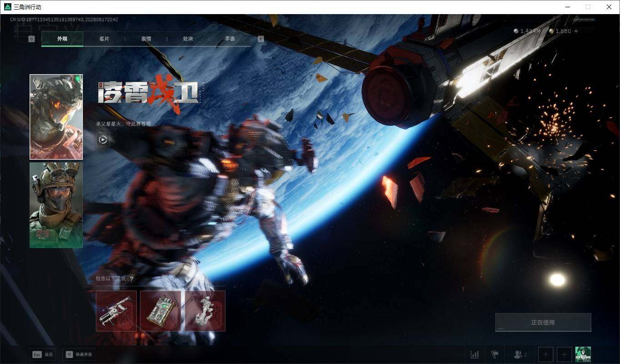Click the plus next to currency 1,980

(576, 31)
